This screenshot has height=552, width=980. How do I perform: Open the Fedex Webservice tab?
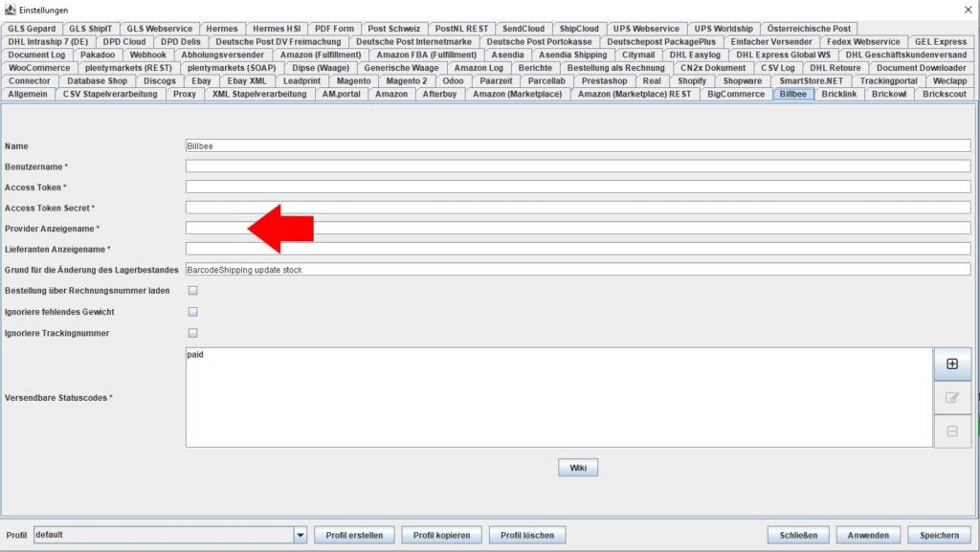863,41
